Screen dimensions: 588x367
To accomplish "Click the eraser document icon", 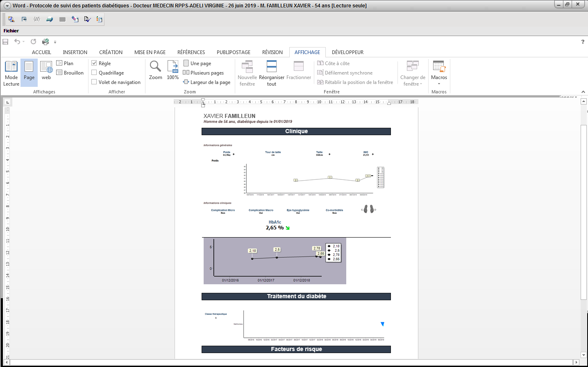I will pos(75,19).
